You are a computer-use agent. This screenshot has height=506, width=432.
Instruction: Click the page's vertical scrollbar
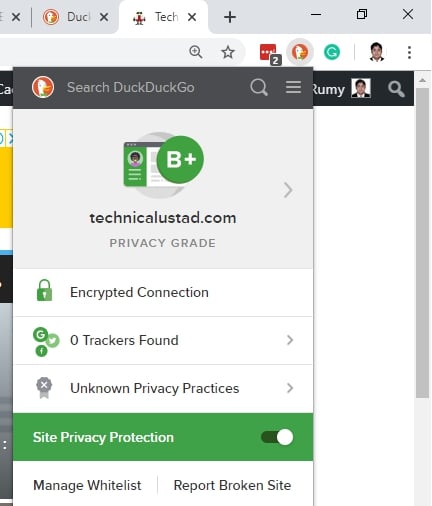click(x=422, y=243)
